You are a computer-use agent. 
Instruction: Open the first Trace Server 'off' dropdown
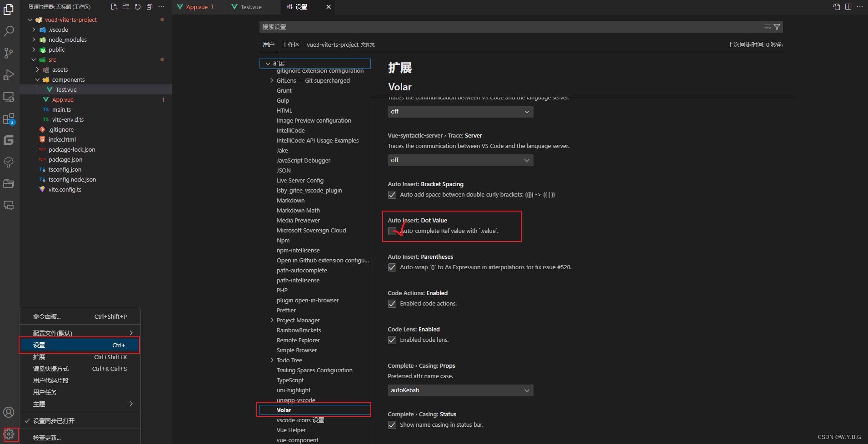460,112
